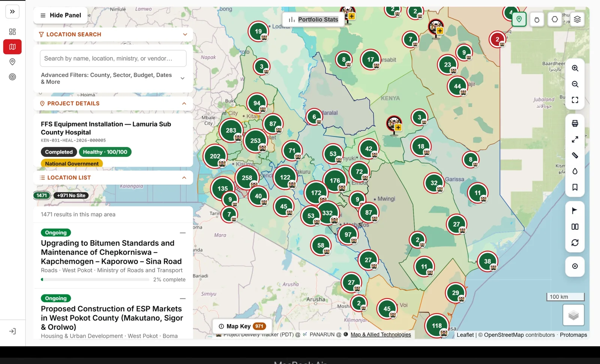Viewport: 600px width, 364px height.
Task: Open the dashboard grid sidebar item
Action: 12,32
